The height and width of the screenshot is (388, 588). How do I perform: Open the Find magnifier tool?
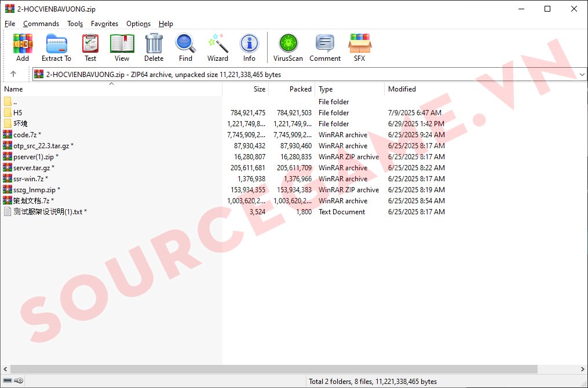185,47
